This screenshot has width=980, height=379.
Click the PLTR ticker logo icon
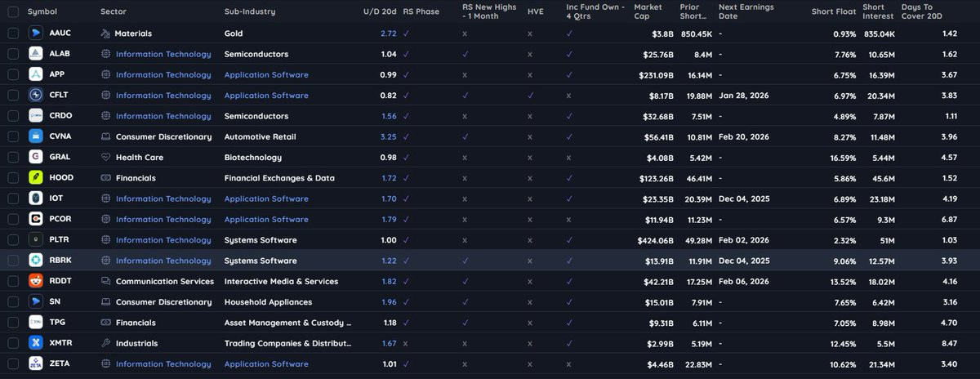(36, 239)
